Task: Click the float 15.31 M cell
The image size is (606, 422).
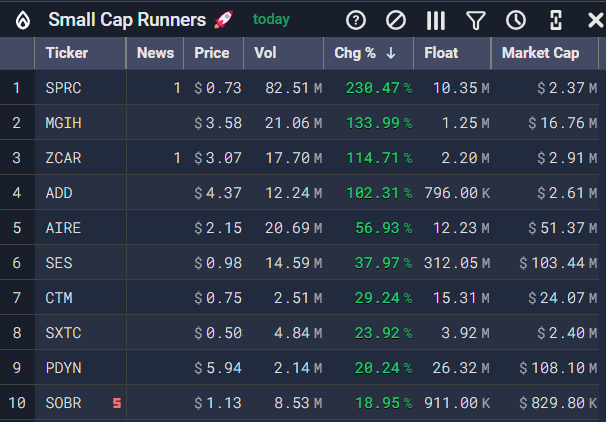Action: point(461,298)
